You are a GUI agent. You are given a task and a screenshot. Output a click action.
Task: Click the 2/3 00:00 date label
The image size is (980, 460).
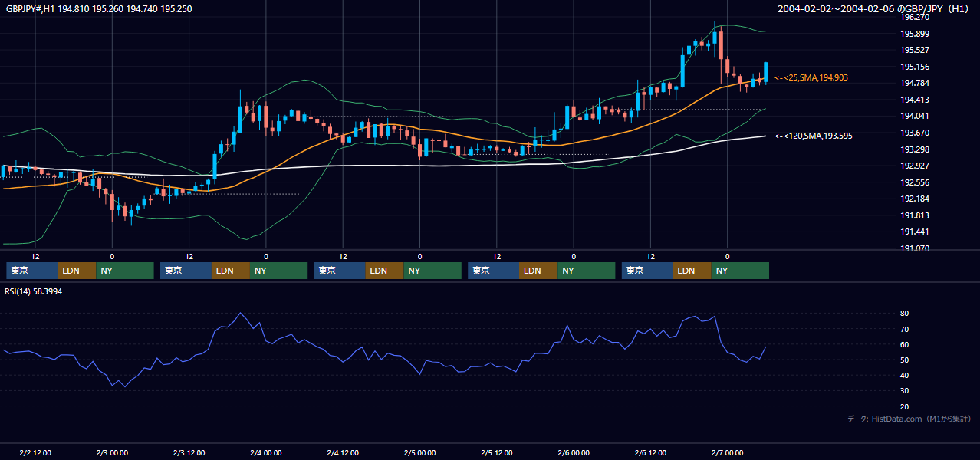pos(112,452)
